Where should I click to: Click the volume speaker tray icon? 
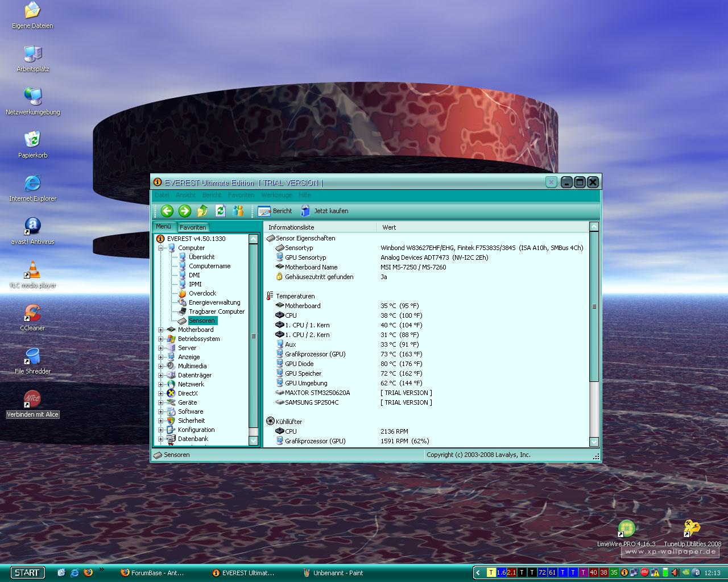pyautogui.click(x=675, y=572)
